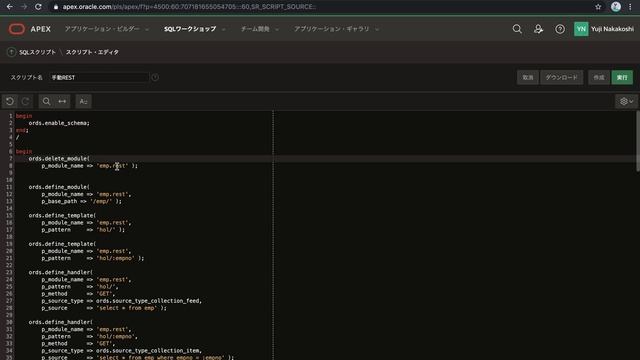The width and height of the screenshot is (640, 360).
Task: Expand the アプリケーション・ギャラリ menu arrow
Action: (377, 29)
